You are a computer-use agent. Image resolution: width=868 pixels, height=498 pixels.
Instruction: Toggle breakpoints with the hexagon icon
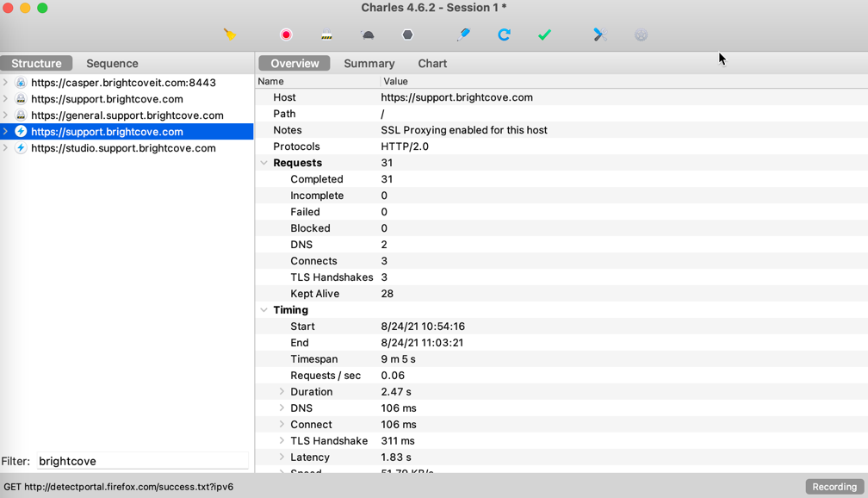(x=407, y=34)
